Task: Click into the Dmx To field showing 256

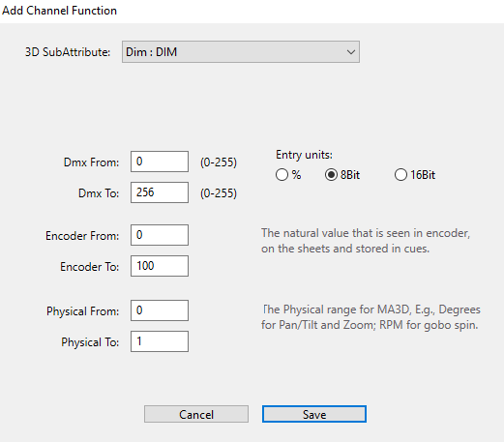Action: tap(160, 192)
